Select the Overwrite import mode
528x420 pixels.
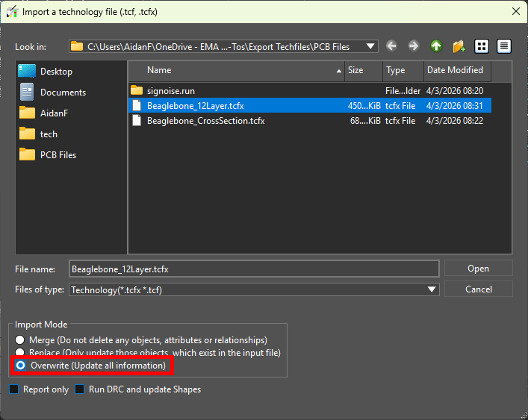click(20, 366)
